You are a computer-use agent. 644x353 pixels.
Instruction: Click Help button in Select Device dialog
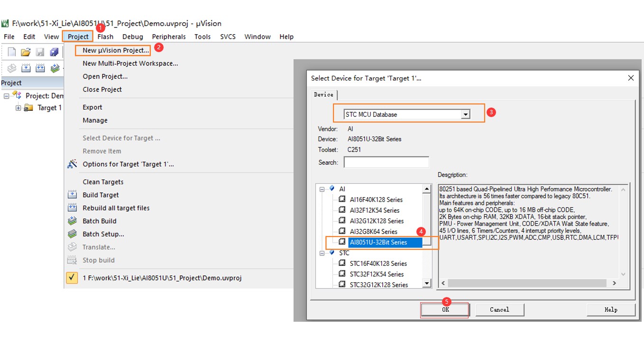tap(611, 310)
